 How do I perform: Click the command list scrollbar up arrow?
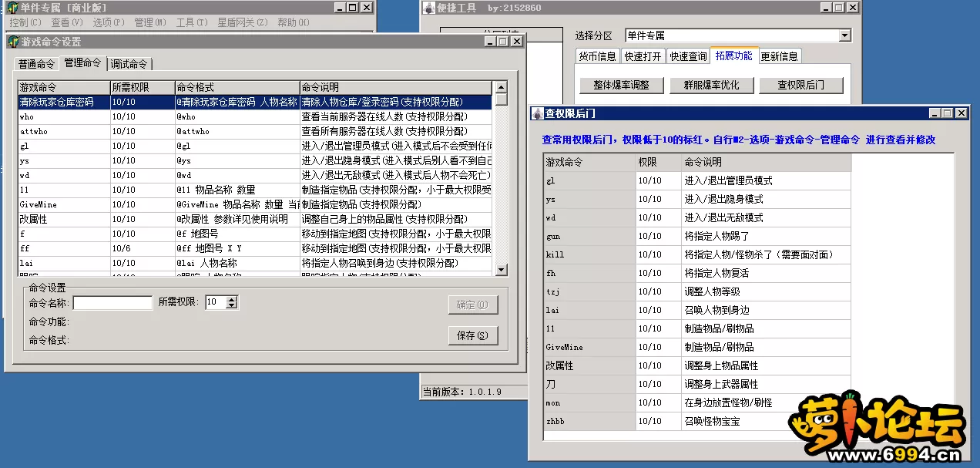[501, 87]
